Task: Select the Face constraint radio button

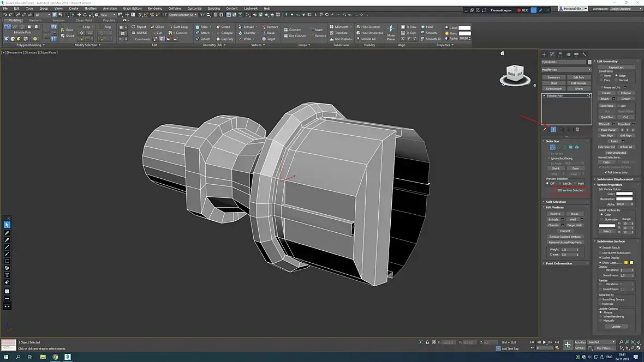Action: pyautogui.click(x=601, y=80)
